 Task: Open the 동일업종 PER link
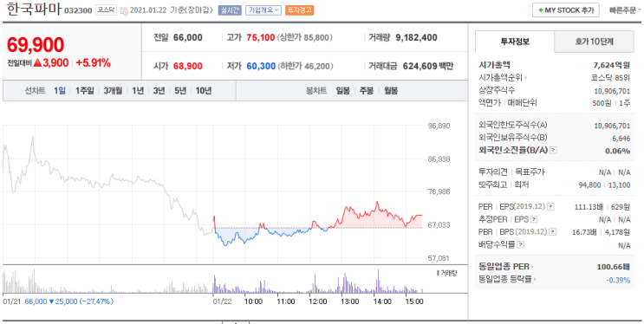[504, 267]
